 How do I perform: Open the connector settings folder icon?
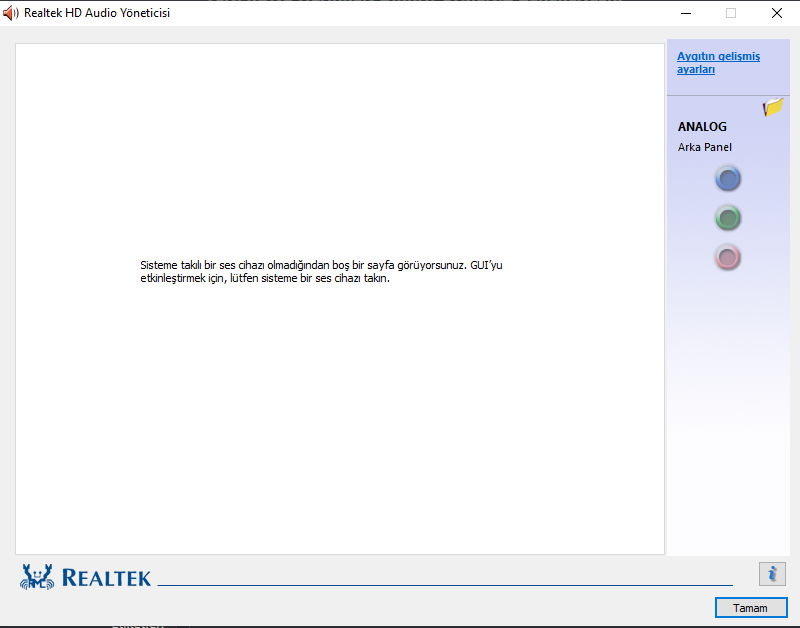click(x=773, y=107)
